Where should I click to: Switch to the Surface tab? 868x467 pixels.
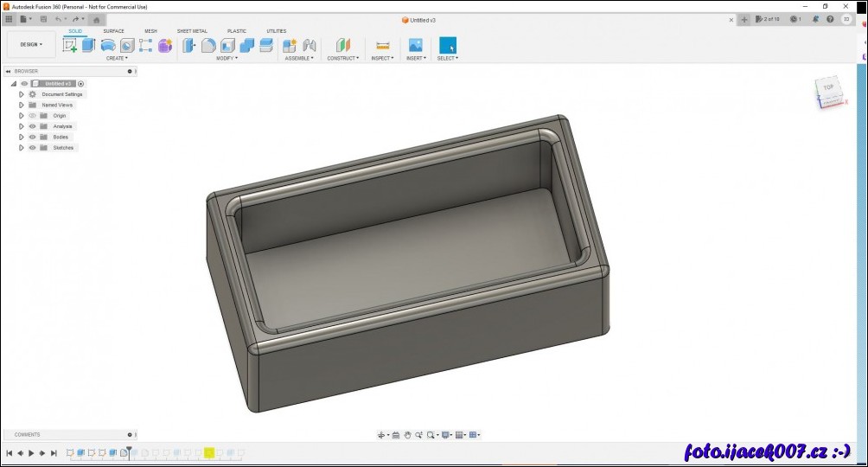pos(113,31)
